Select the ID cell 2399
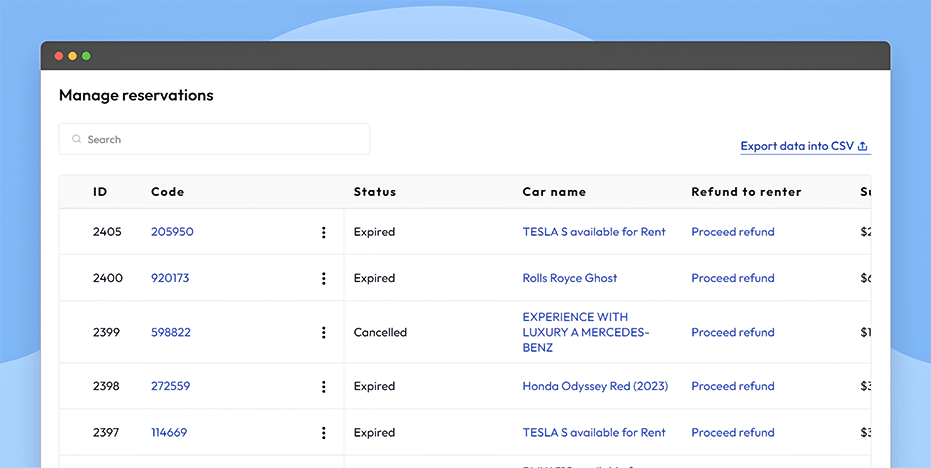 (x=106, y=332)
